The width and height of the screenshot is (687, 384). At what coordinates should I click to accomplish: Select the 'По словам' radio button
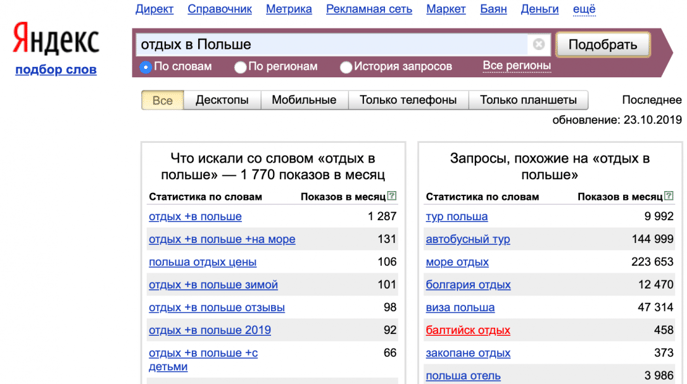pyautogui.click(x=146, y=67)
